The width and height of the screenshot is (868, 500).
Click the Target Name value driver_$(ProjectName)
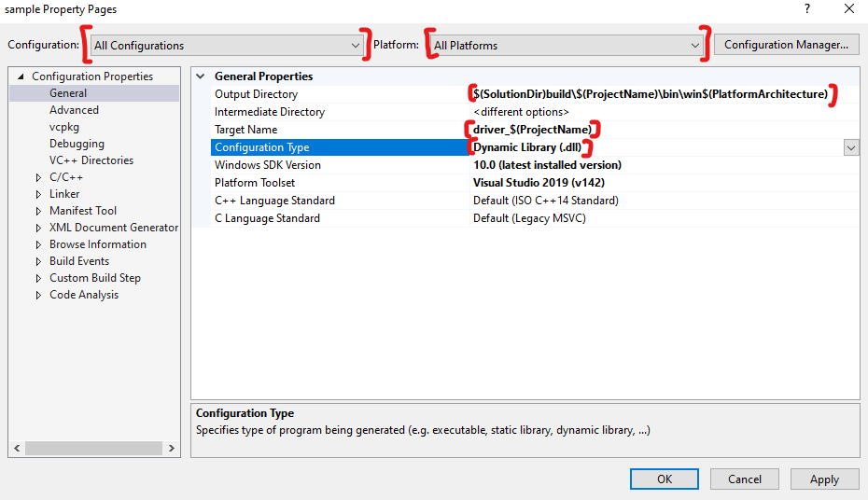point(532,130)
